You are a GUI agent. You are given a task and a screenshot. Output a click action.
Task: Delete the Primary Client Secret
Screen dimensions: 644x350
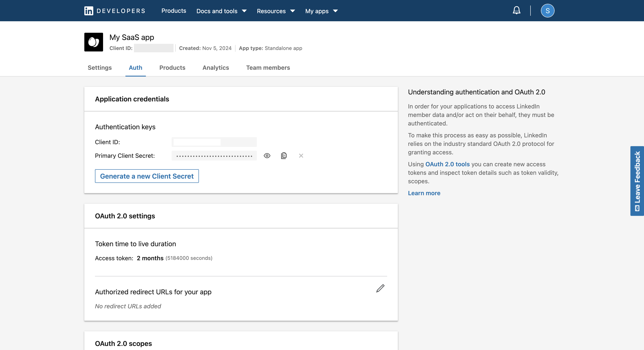pos(301,155)
